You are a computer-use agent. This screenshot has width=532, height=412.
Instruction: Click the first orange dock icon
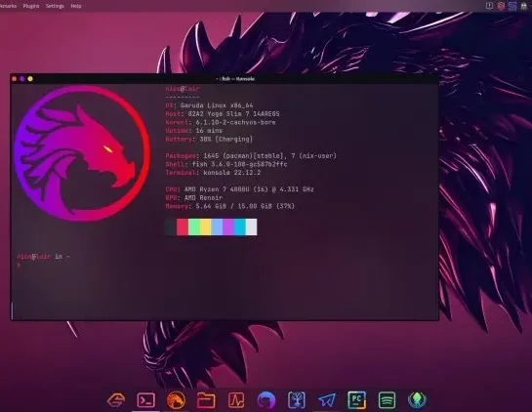[x=116, y=400]
